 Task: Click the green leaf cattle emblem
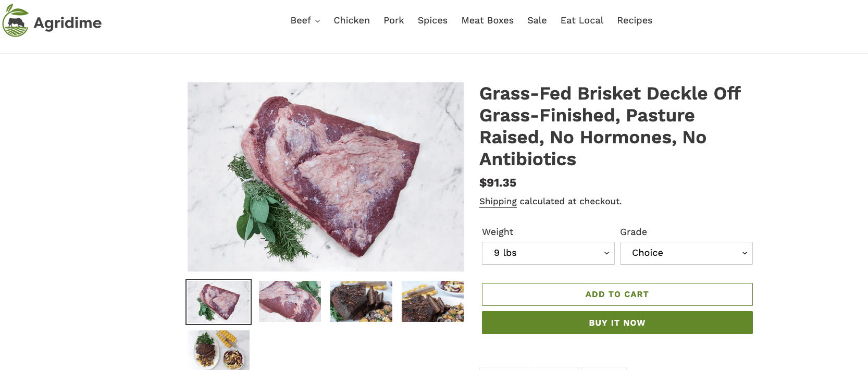click(15, 21)
